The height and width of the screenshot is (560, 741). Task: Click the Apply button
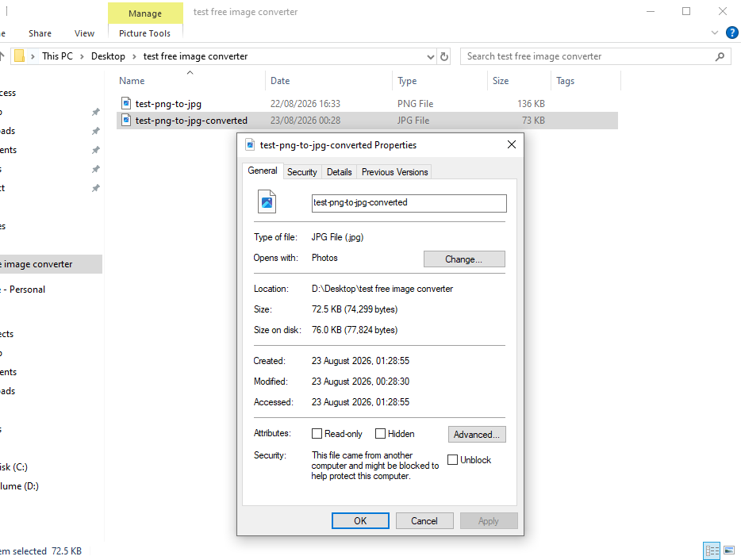coord(489,521)
